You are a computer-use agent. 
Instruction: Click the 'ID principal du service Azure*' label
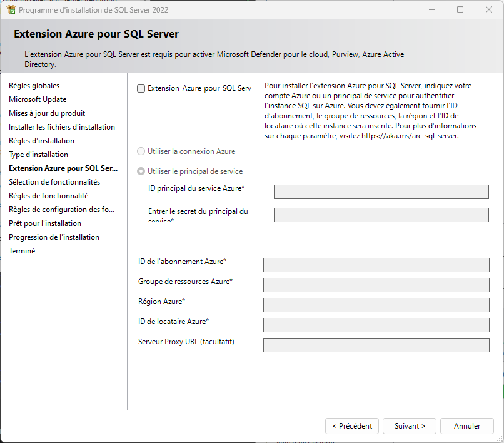pyautogui.click(x=196, y=188)
